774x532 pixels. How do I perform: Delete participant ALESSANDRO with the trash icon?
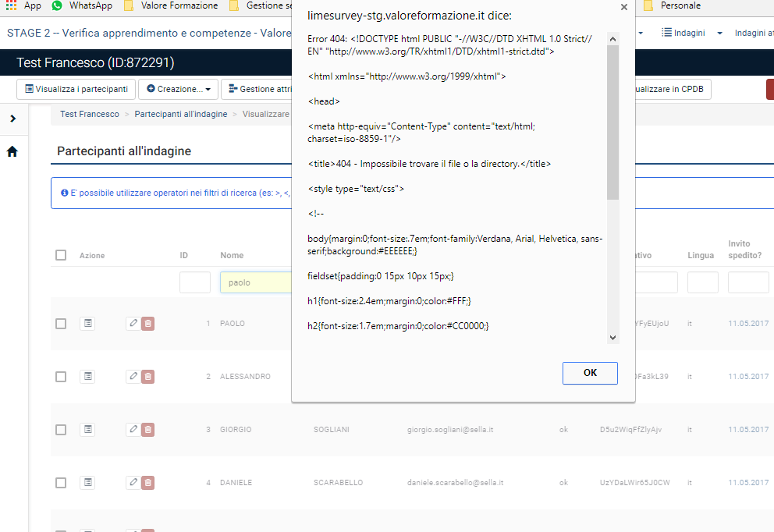pos(148,377)
